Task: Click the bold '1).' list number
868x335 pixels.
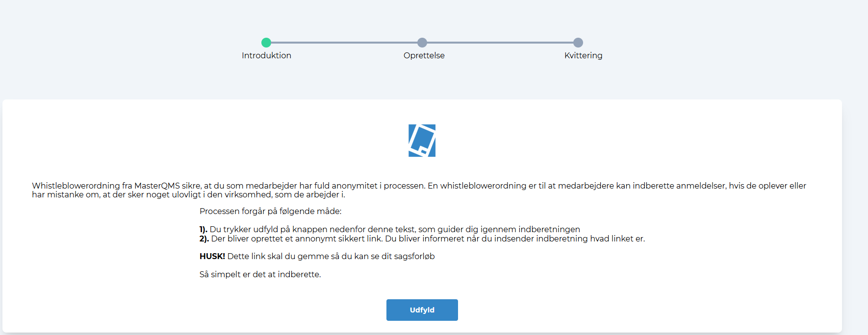Action: click(204, 230)
